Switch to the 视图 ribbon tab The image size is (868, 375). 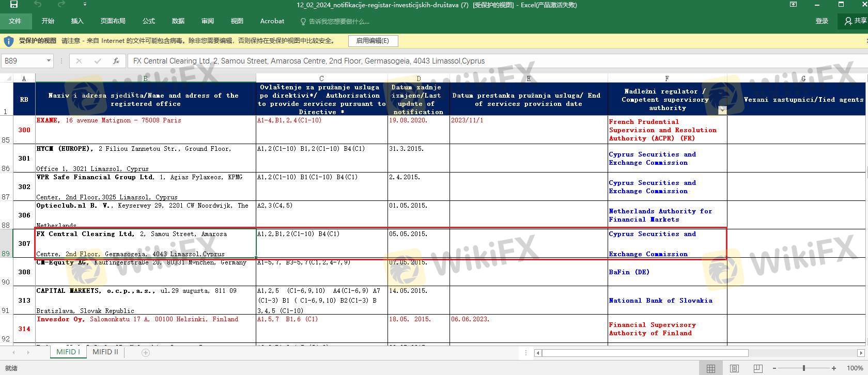coord(237,21)
